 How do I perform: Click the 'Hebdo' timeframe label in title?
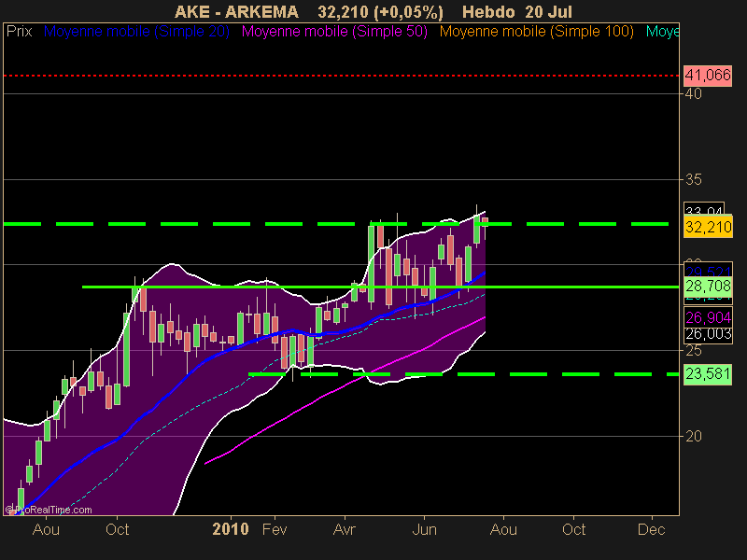[488, 11]
